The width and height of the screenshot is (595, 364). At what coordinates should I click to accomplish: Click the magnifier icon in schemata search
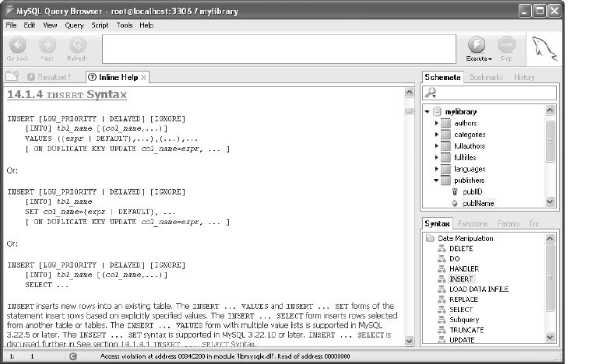(431, 93)
